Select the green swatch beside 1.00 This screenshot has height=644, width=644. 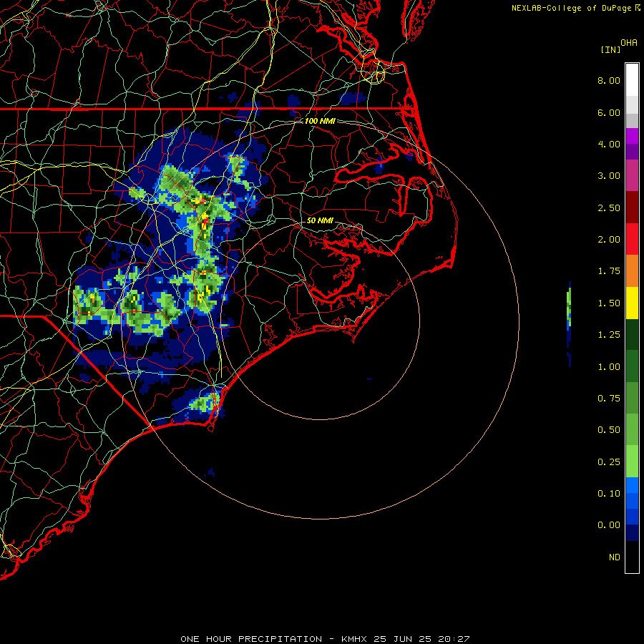click(632, 366)
